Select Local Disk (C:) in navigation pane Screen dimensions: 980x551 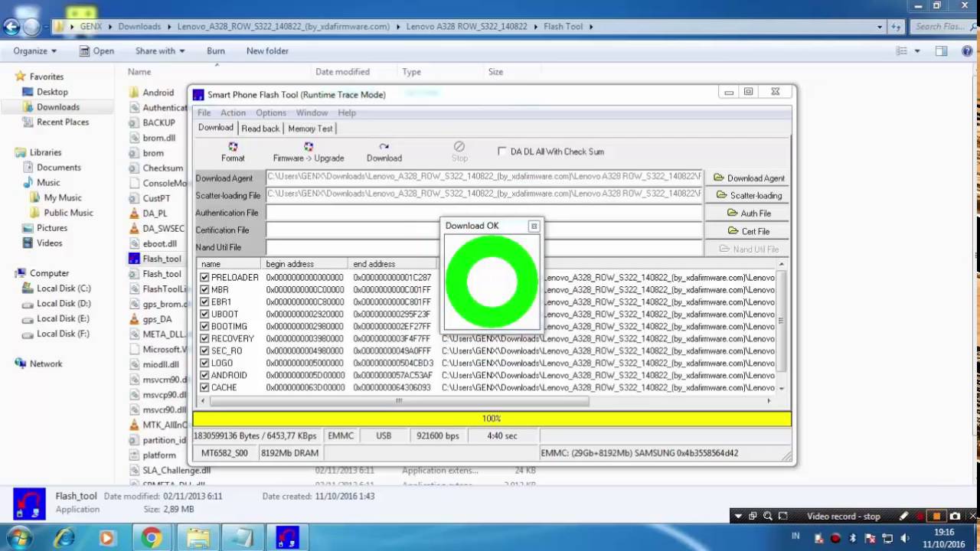pyautogui.click(x=56, y=289)
